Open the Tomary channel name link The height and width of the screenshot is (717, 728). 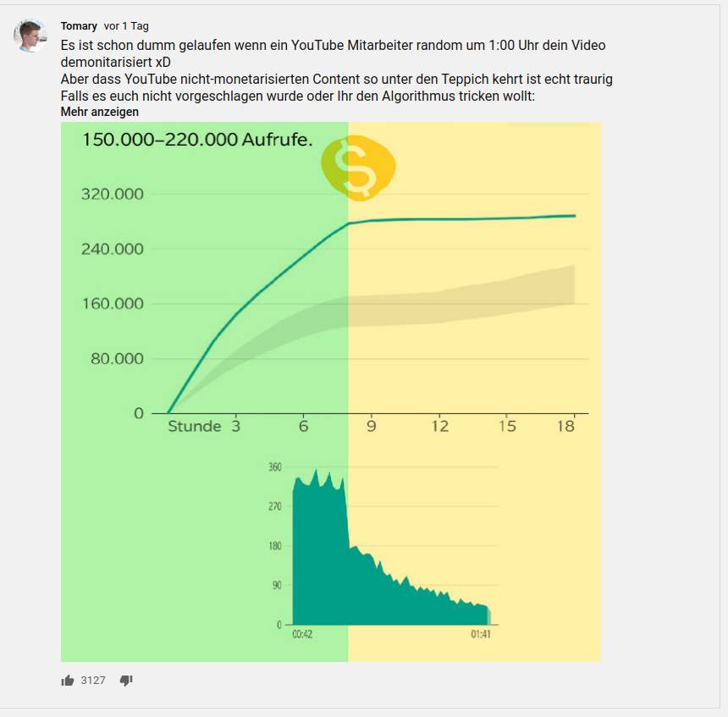[79, 26]
